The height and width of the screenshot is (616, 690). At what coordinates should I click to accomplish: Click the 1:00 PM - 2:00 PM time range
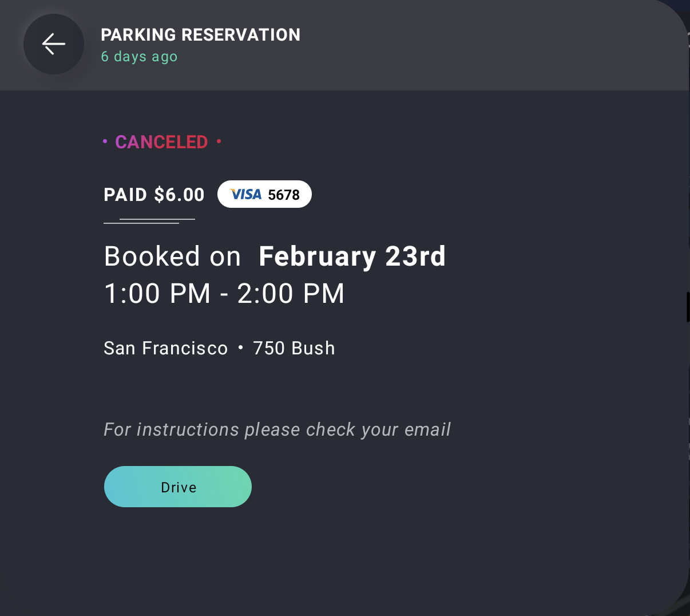(x=224, y=294)
